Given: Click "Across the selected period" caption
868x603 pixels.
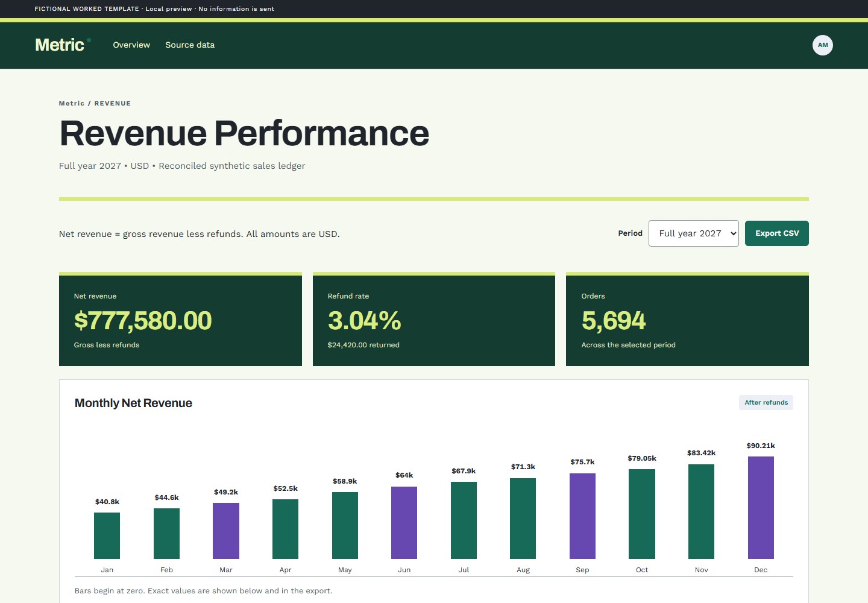Looking at the screenshot, I should pyautogui.click(x=628, y=345).
